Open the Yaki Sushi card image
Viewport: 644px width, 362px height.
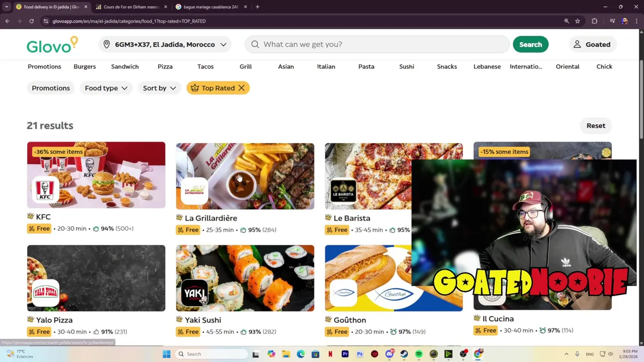click(x=245, y=278)
